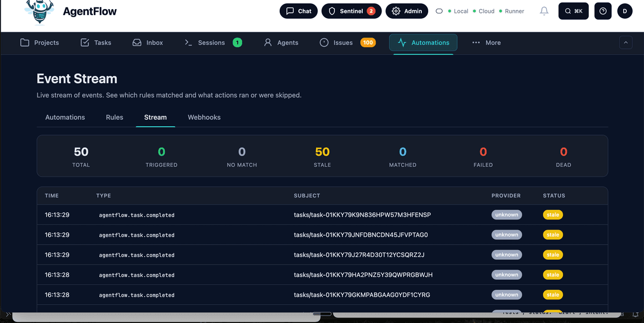
Task: Open the Tasks section
Action: click(96, 42)
